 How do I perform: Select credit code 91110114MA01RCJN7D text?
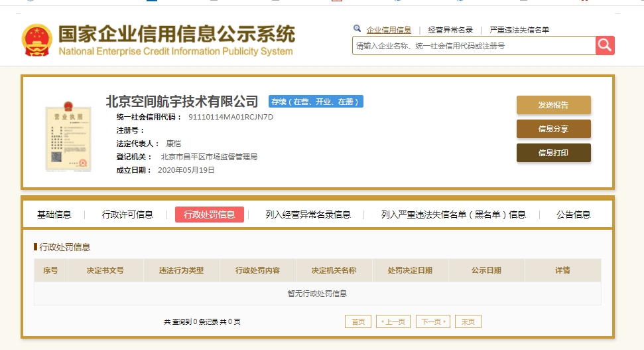point(231,117)
